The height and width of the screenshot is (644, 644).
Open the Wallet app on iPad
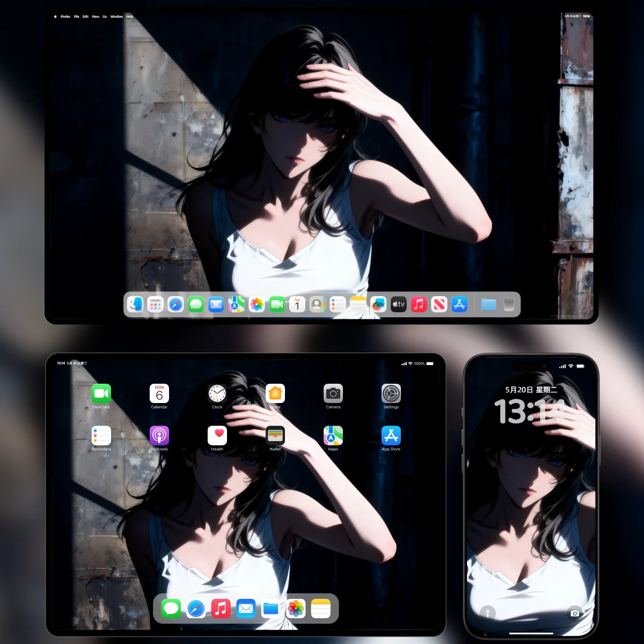point(275,436)
